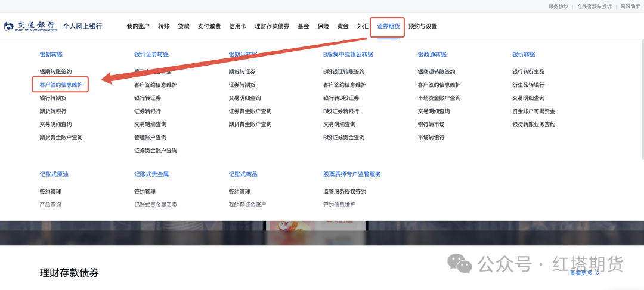Open 签约管理 under 记账式原油
The height and width of the screenshot is (290, 644).
(51, 192)
